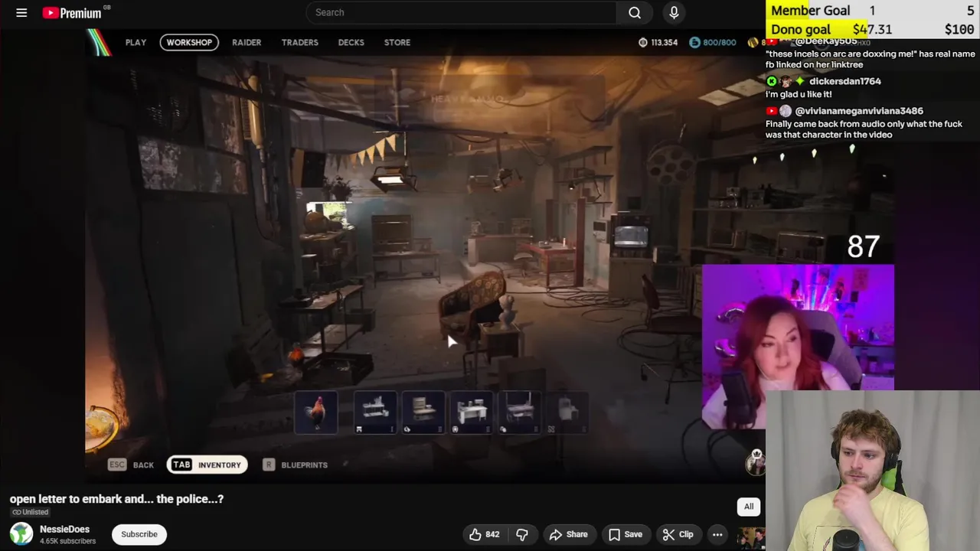This screenshot has width=980, height=551.
Task: Select the All filter chip
Action: (749, 507)
